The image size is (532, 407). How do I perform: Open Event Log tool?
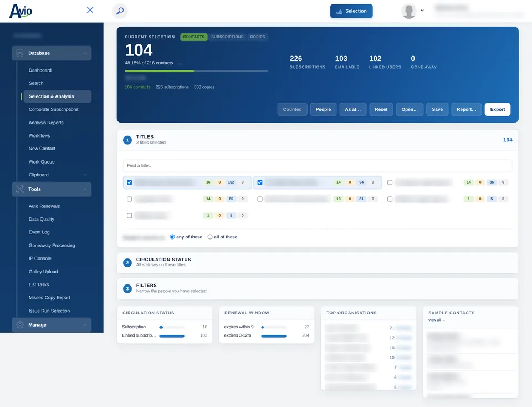pos(39,232)
